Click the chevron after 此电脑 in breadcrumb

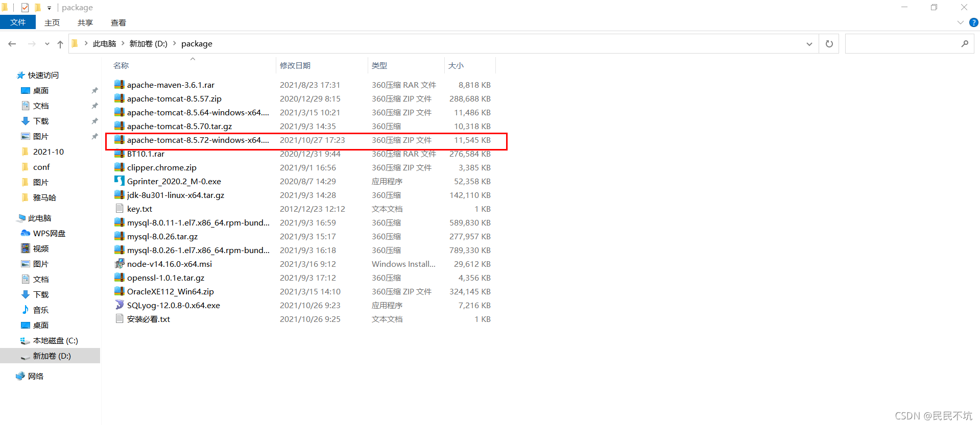123,43
